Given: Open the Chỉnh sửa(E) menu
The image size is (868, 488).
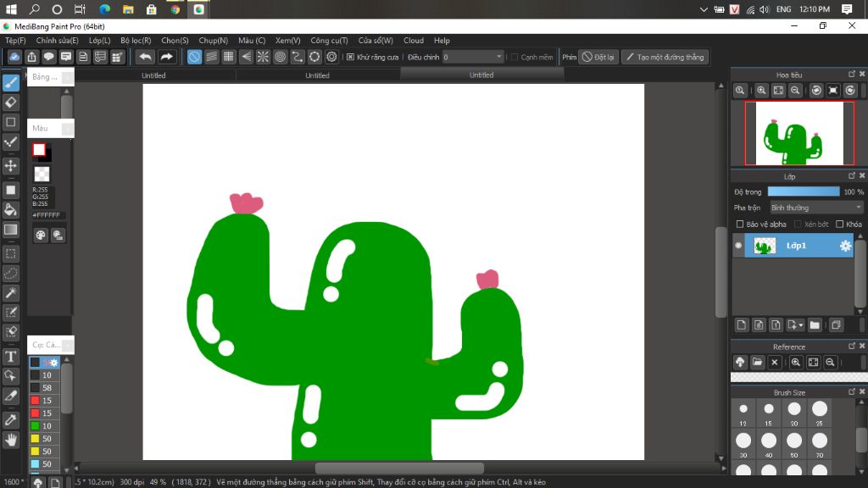Looking at the screenshot, I should coord(57,41).
